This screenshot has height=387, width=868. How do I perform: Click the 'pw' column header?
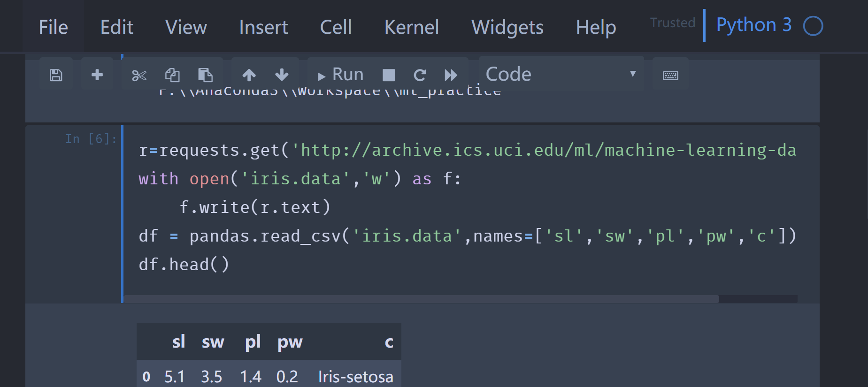[290, 341]
